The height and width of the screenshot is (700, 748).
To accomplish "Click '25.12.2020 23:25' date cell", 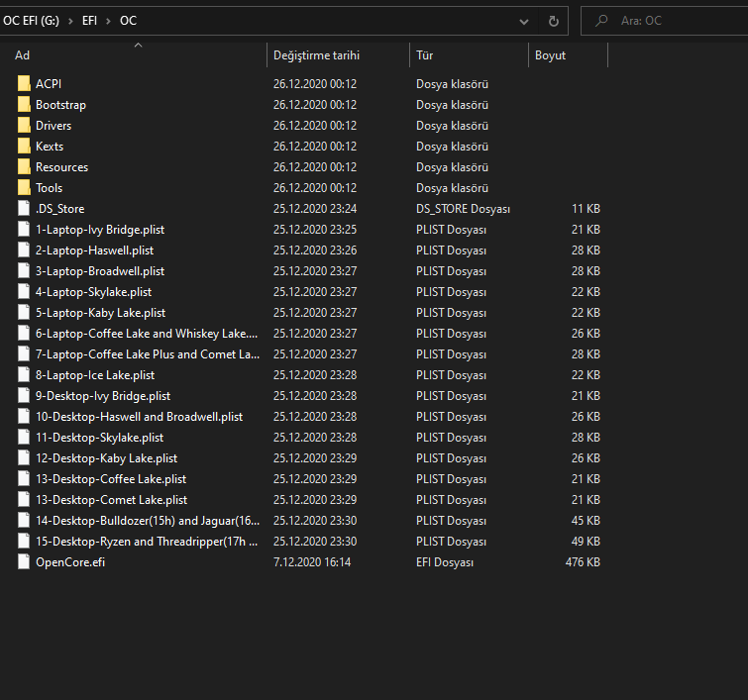I will point(315,230).
